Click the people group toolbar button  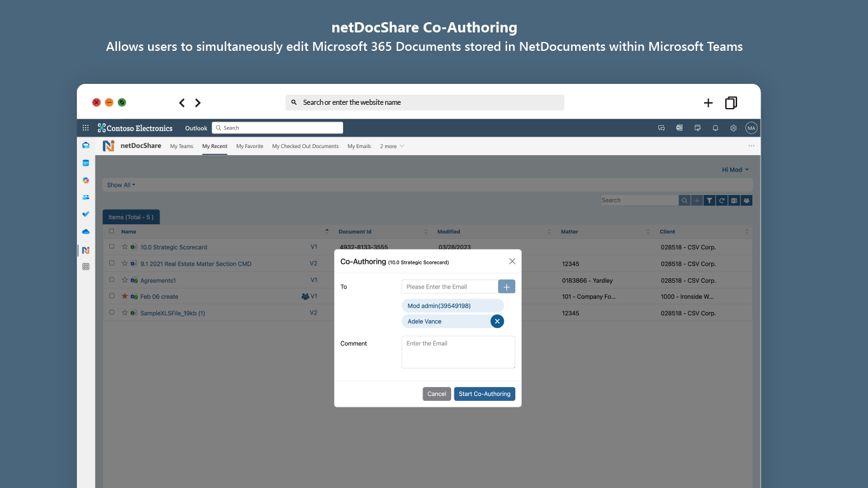tap(747, 200)
